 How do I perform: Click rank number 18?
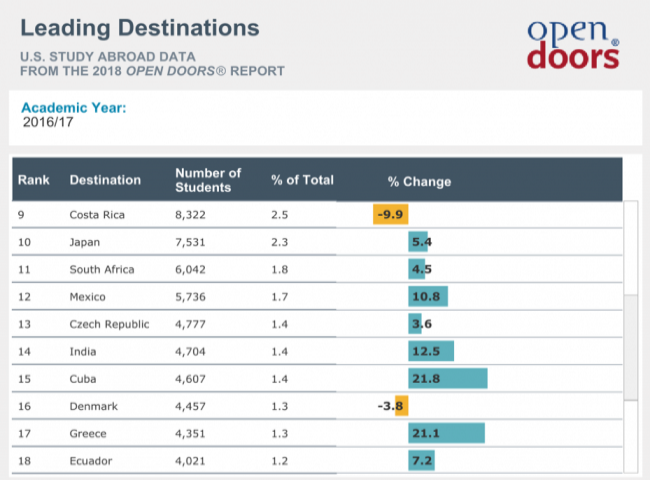(24, 461)
